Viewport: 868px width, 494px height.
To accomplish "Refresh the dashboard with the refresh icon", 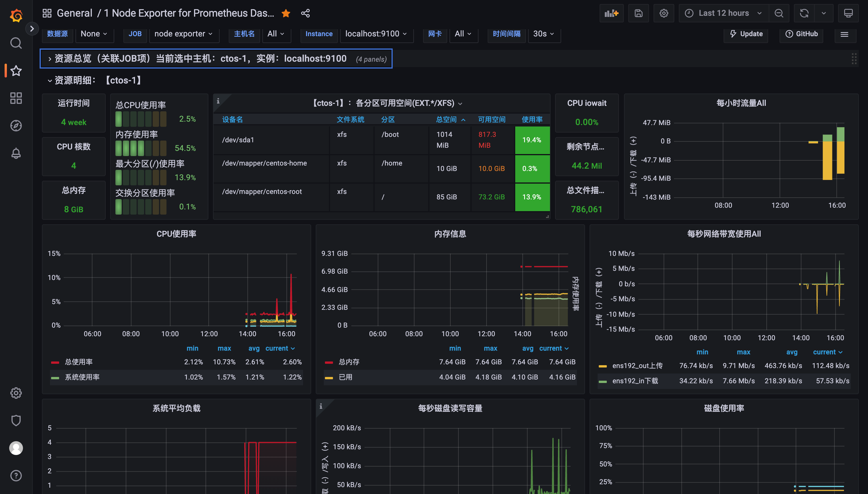I will pyautogui.click(x=804, y=13).
